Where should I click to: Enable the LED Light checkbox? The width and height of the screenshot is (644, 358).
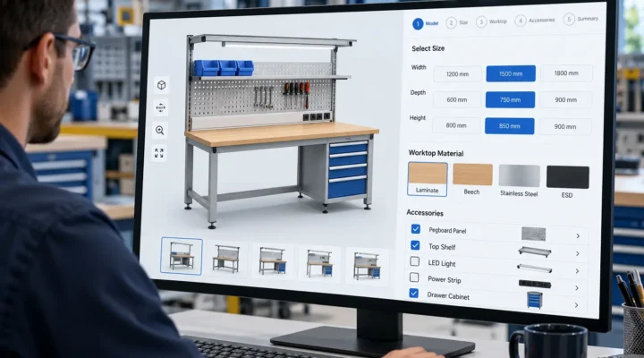click(x=415, y=261)
